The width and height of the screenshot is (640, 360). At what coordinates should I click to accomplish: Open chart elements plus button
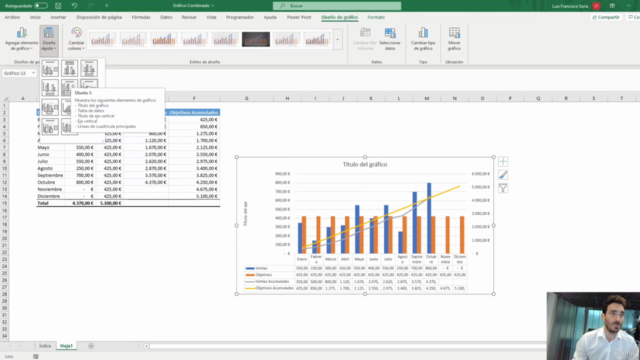(x=503, y=162)
